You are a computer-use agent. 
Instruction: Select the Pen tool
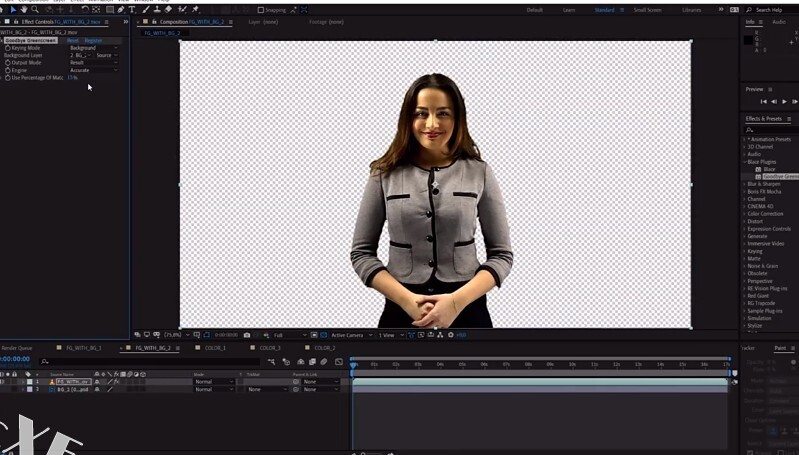pyautogui.click(x=120, y=9)
